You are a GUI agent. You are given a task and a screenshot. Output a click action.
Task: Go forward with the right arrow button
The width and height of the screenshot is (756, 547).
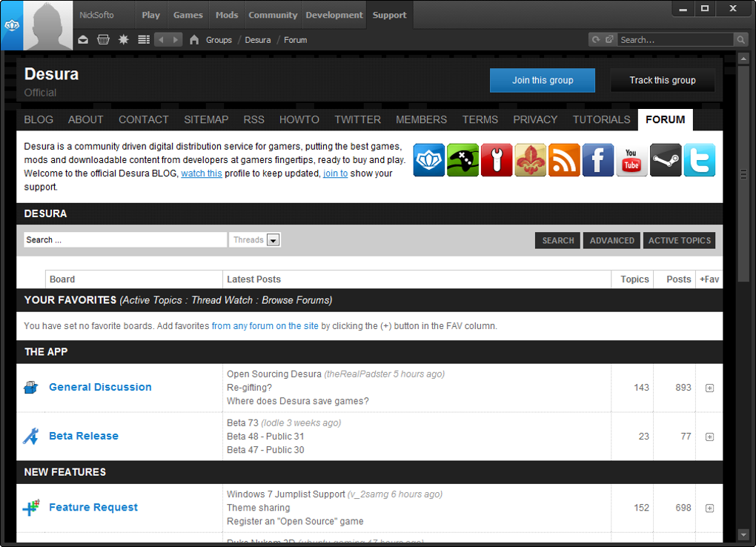pyautogui.click(x=176, y=39)
